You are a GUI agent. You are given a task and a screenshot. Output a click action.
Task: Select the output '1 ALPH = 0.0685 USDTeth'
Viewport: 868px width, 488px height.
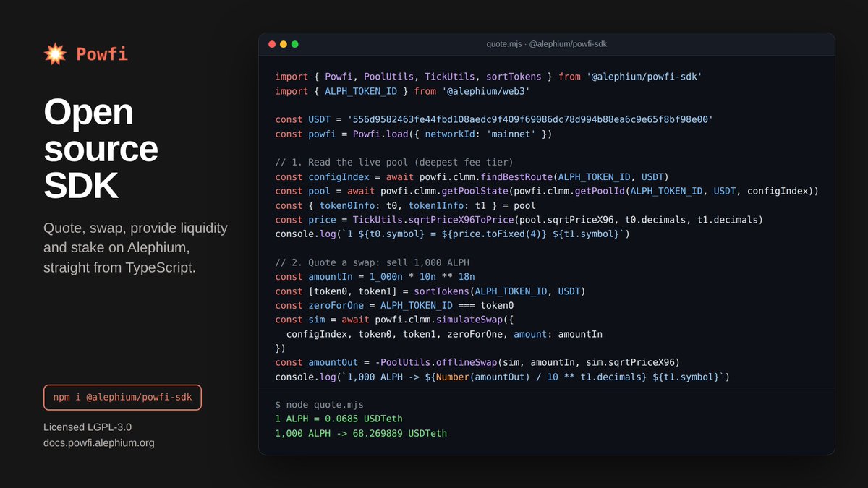pyautogui.click(x=339, y=419)
